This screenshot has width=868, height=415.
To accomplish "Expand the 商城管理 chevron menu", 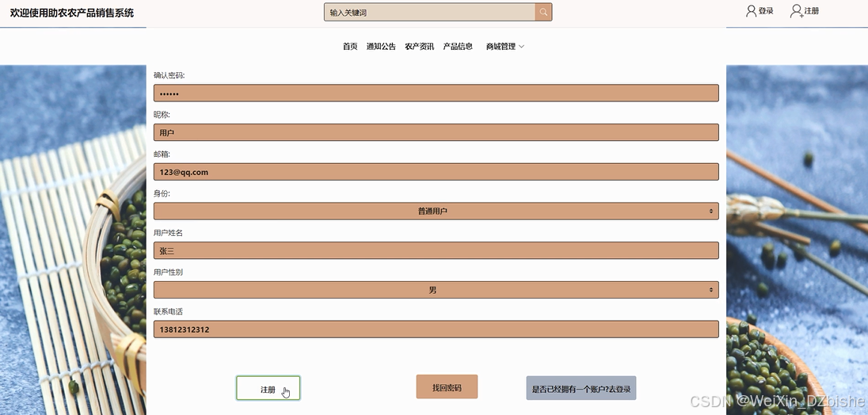I will tap(521, 47).
